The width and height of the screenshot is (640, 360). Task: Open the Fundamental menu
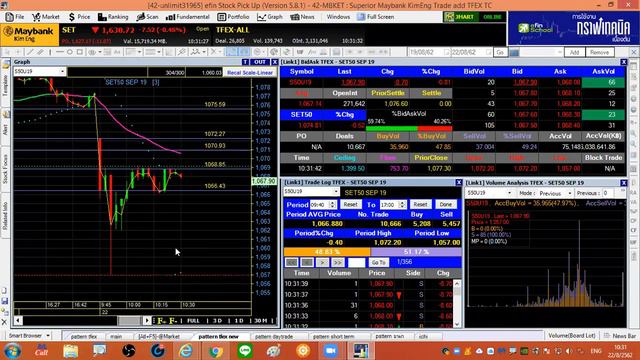pyautogui.click(x=188, y=17)
